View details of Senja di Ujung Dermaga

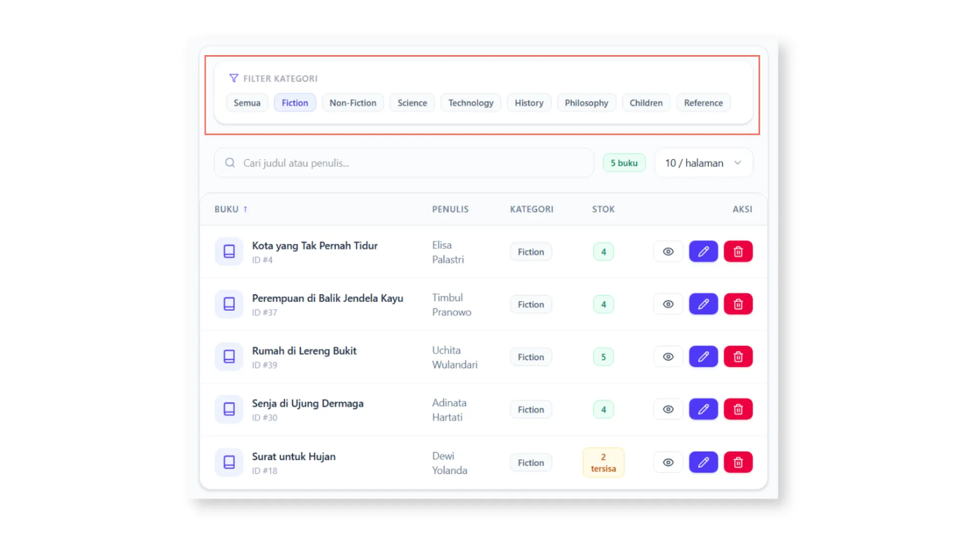[x=668, y=409]
